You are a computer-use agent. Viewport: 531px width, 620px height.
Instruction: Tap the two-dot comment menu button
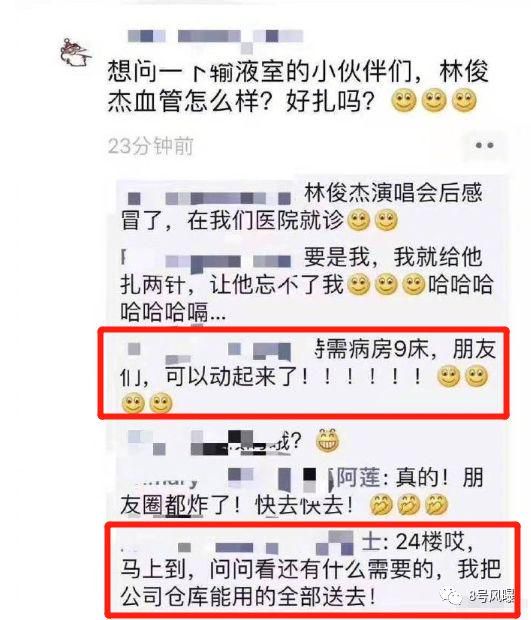click(x=484, y=146)
